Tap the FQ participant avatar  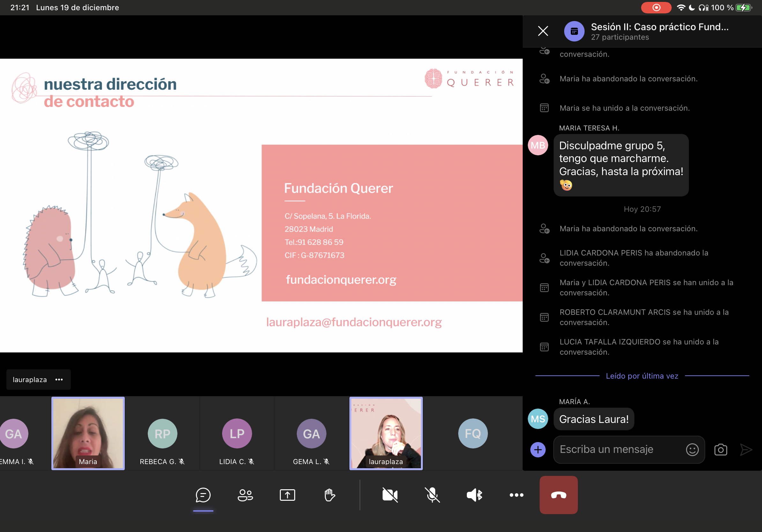coord(473,433)
